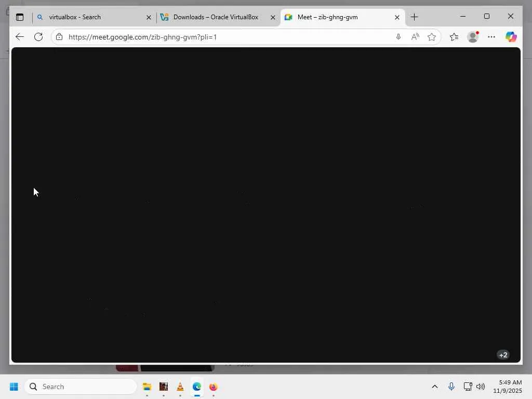
Task: Minimize the Edge window
Action: (x=463, y=16)
